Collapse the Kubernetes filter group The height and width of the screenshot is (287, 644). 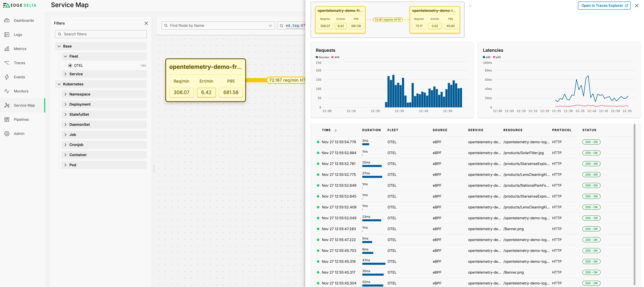pyautogui.click(x=101, y=84)
